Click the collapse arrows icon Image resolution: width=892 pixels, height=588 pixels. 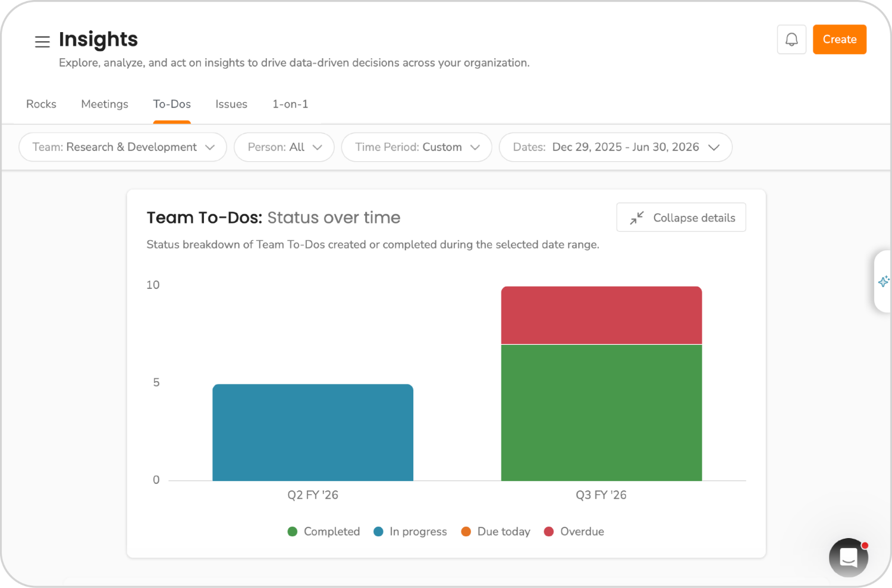(637, 218)
